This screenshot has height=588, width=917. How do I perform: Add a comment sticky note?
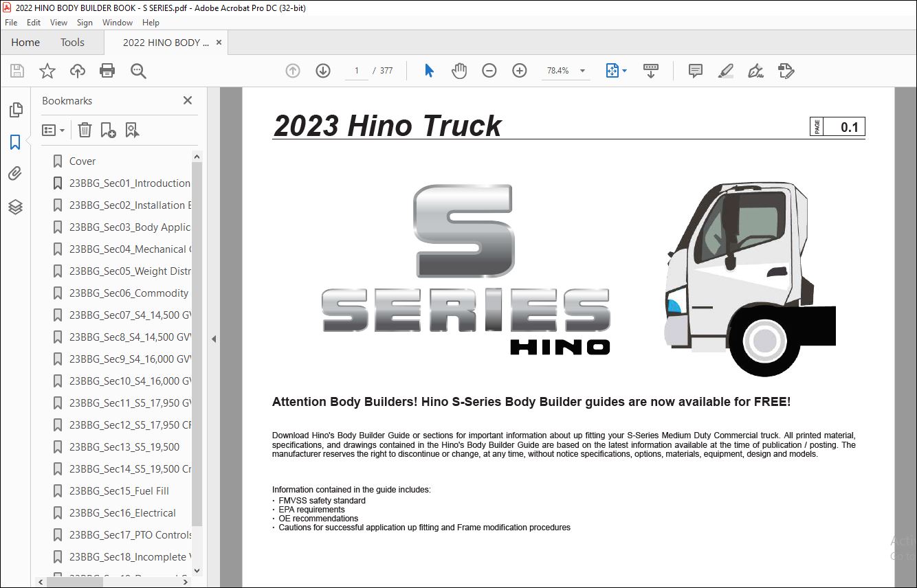click(696, 71)
